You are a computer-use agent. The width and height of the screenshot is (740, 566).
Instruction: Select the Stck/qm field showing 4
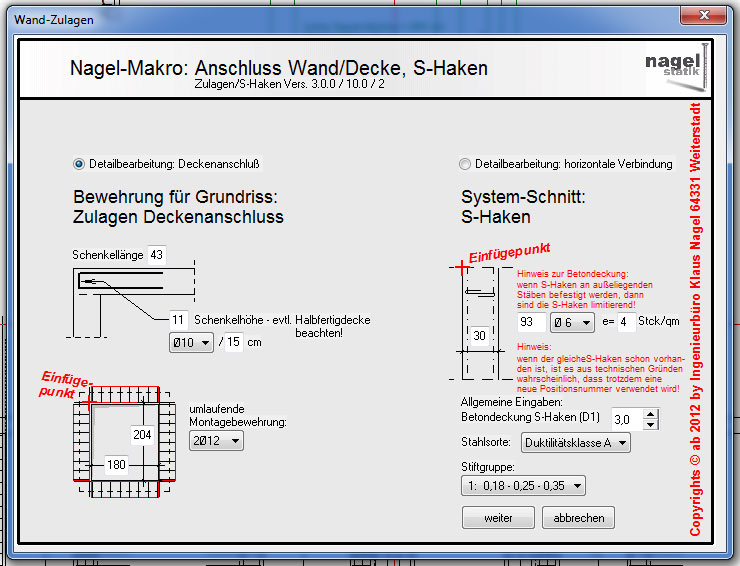pyautogui.click(x=626, y=323)
